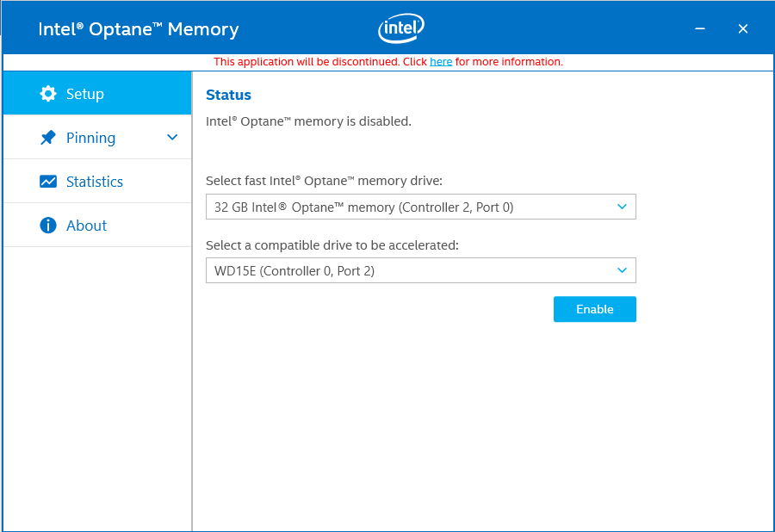Click the Pinning pushpin icon

[48, 138]
